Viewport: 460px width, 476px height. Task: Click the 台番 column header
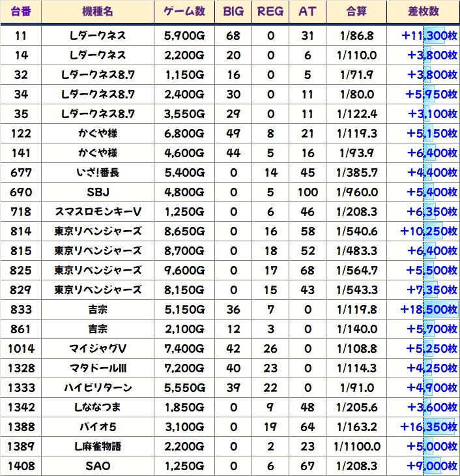click(x=20, y=12)
